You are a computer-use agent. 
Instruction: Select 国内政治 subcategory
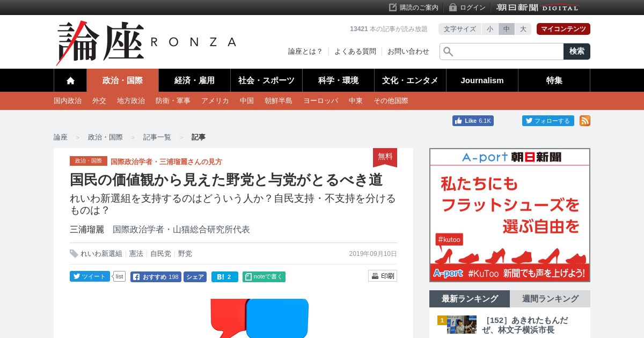tap(68, 101)
